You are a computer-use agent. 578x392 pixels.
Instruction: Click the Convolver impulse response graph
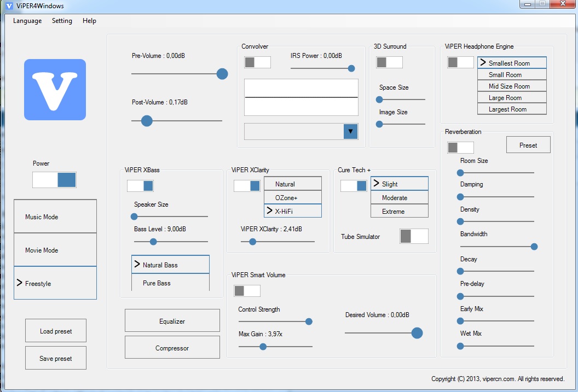coord(301,97)
